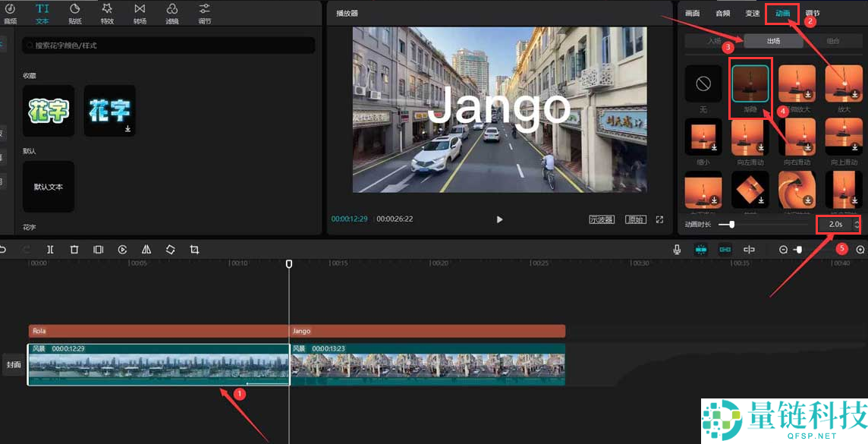Open the 特效 effects tab
Screen dimensions: 868x444
(107, 13)
